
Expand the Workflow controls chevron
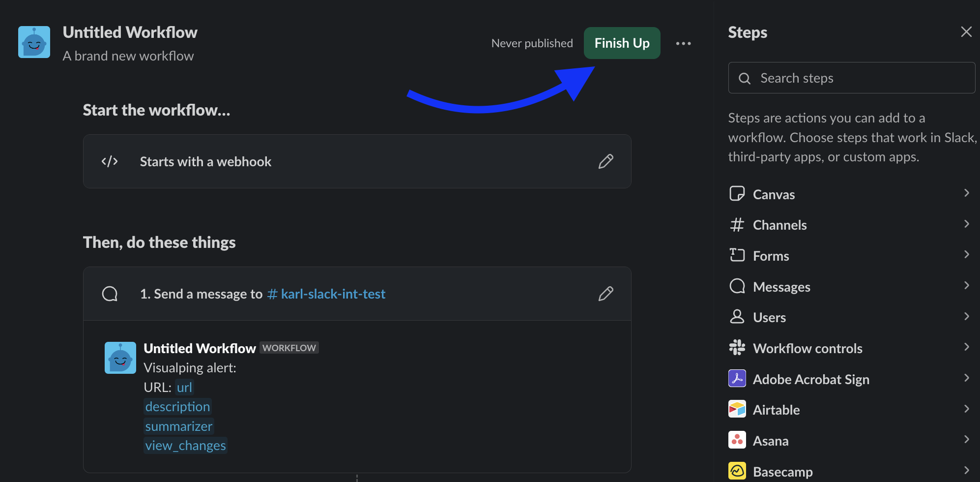(966, 347)
